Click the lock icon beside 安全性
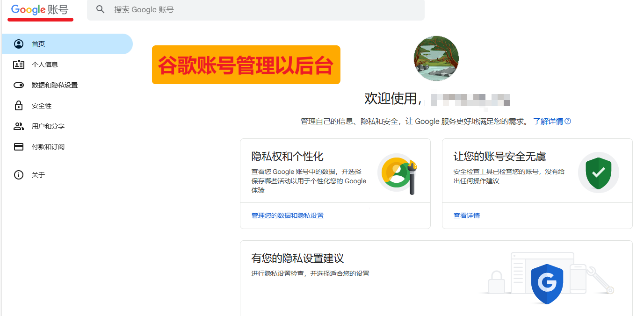Screen dimensions: 644x316 pyautogui.click(x=19, y=105)
